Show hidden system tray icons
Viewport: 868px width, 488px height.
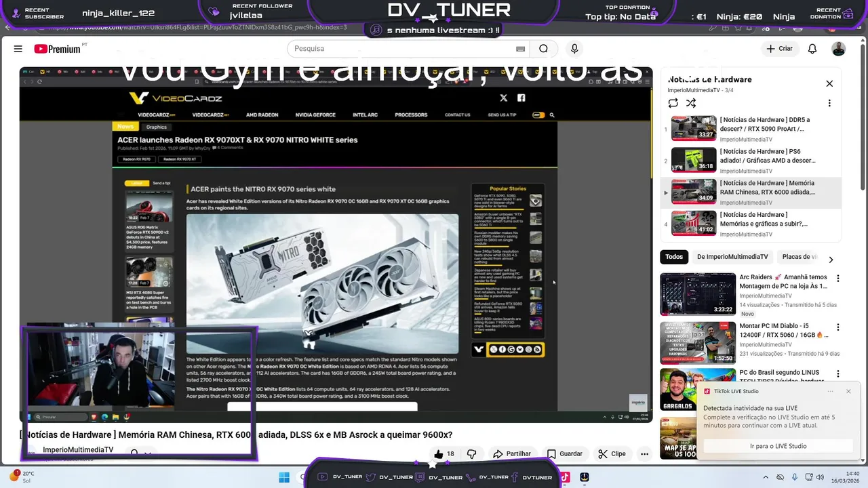click(x=766, y=477)
